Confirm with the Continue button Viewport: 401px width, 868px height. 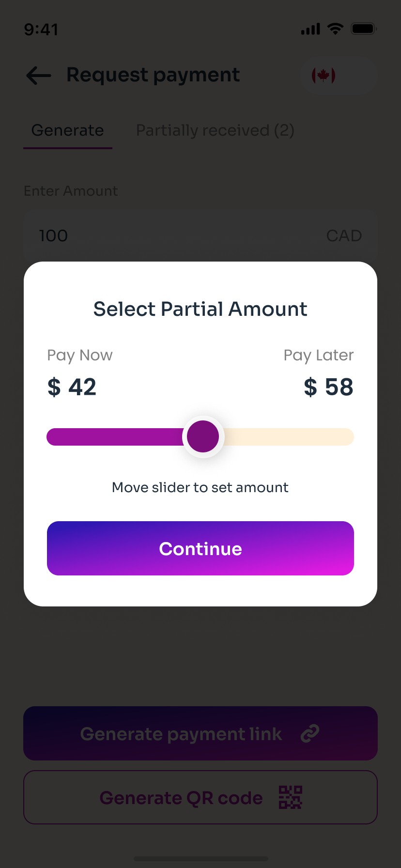[200, 548]
